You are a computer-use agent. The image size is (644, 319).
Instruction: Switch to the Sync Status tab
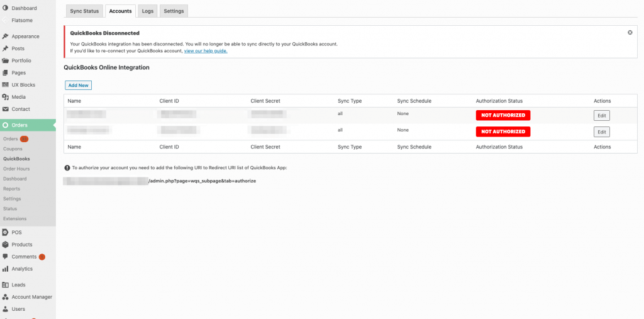(84, 11)
